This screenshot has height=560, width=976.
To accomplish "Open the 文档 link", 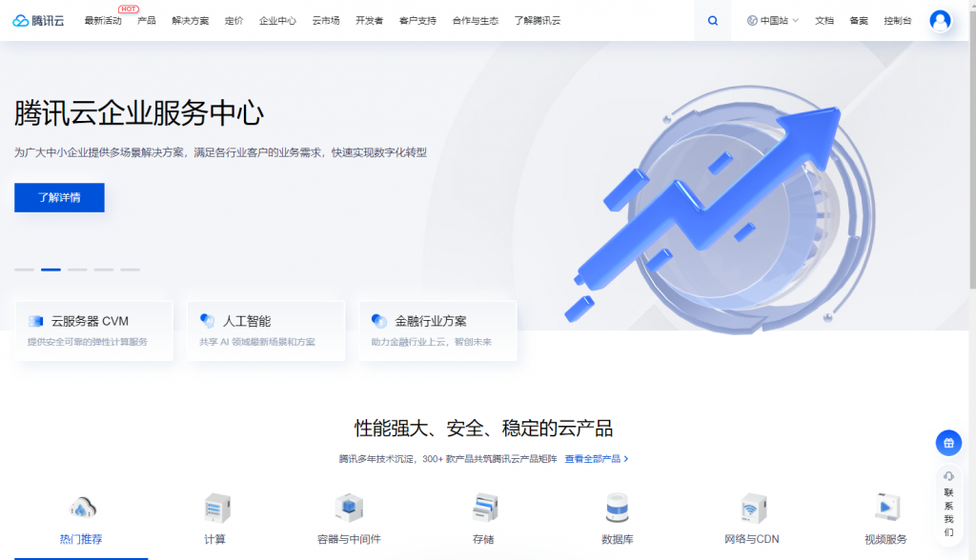I will [824, 21].
